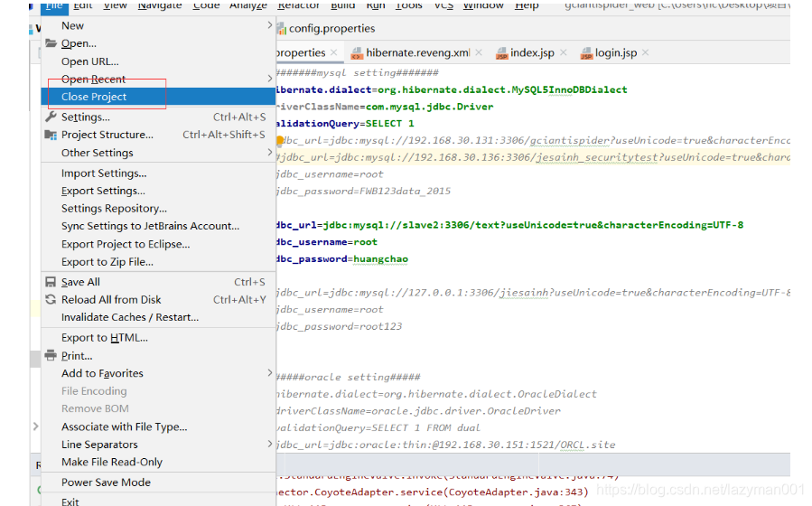The width and height of the screenshot is (812, 506).
Task: Open the Edit menu
Action: (x=83, y=5)
